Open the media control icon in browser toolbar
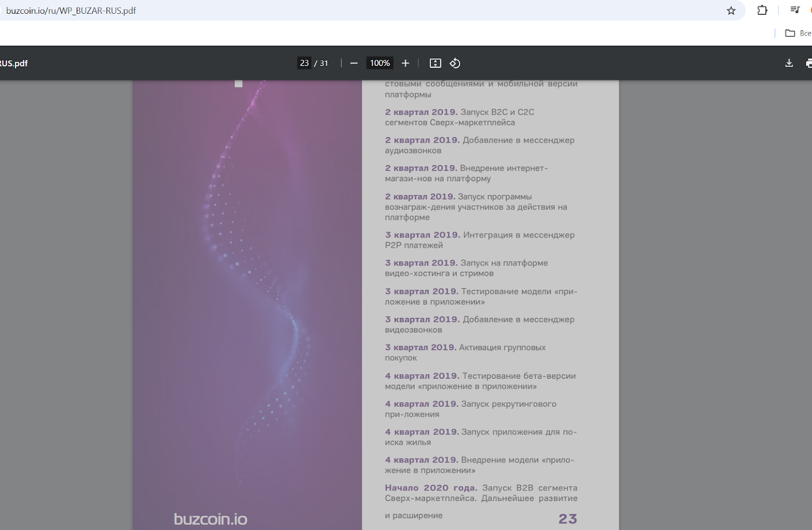Viewport: 812px width, 530px height. 795,10
